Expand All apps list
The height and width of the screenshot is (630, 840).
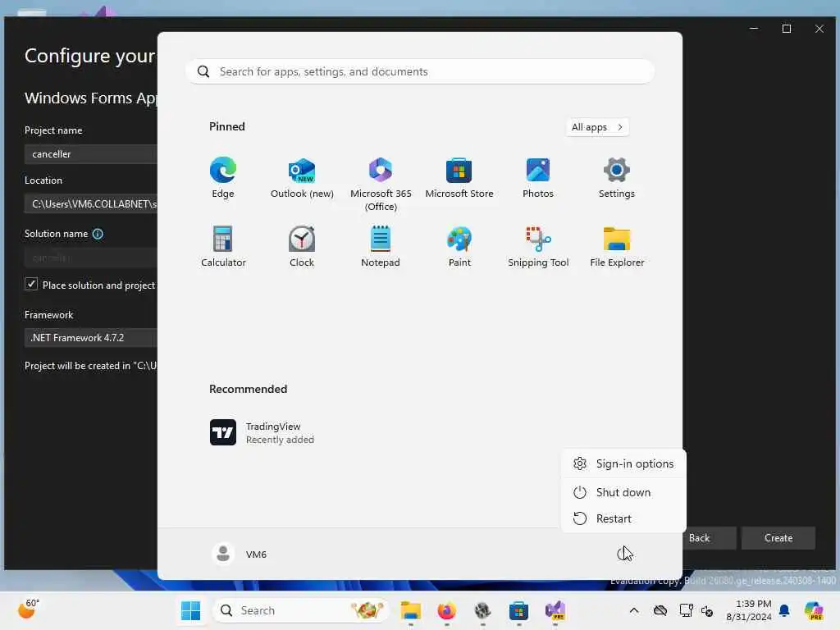(x=597, y=127)
